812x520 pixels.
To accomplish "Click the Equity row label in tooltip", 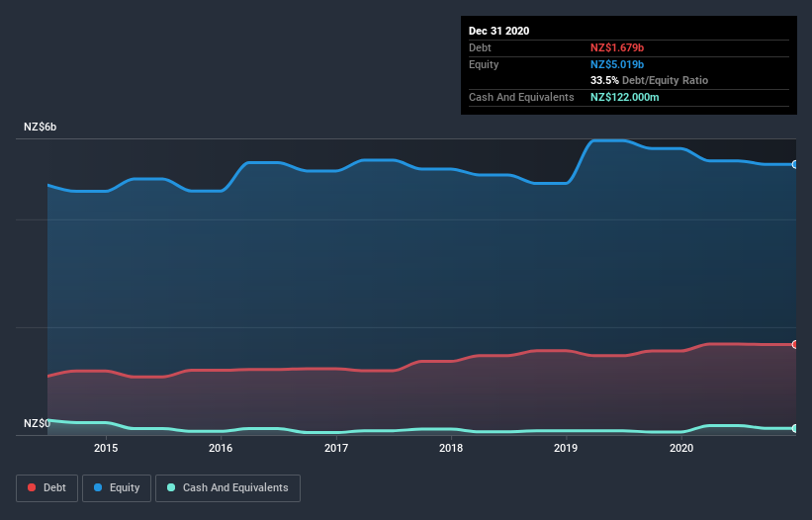I will click(x=484, y=64).
